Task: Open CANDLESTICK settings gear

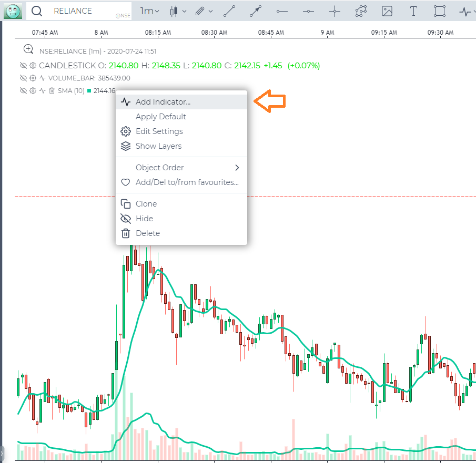Action: point(33,66)
